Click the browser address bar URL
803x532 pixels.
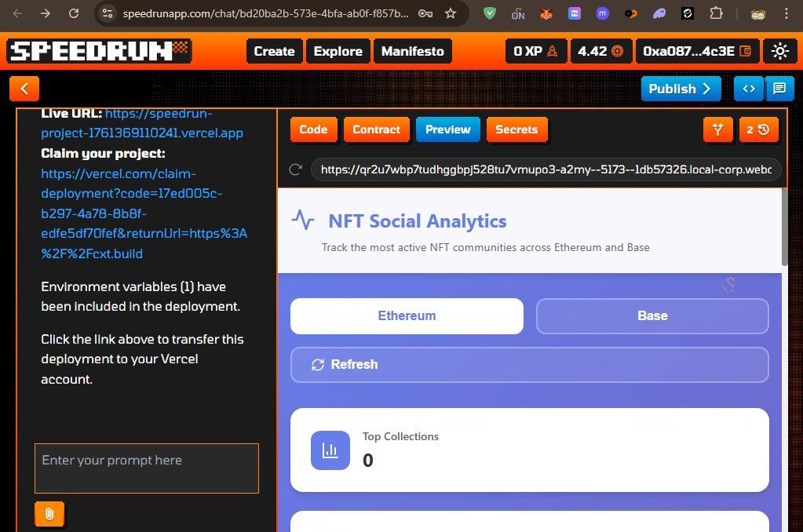click(x=266, y=14)
